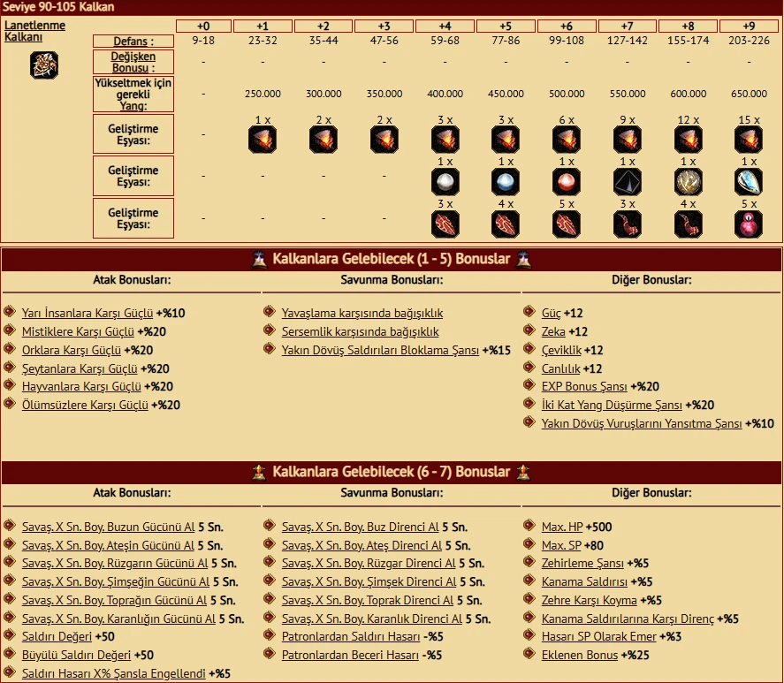Open the Lanetlenme Kalkanı item link

[x=34, y=31]
